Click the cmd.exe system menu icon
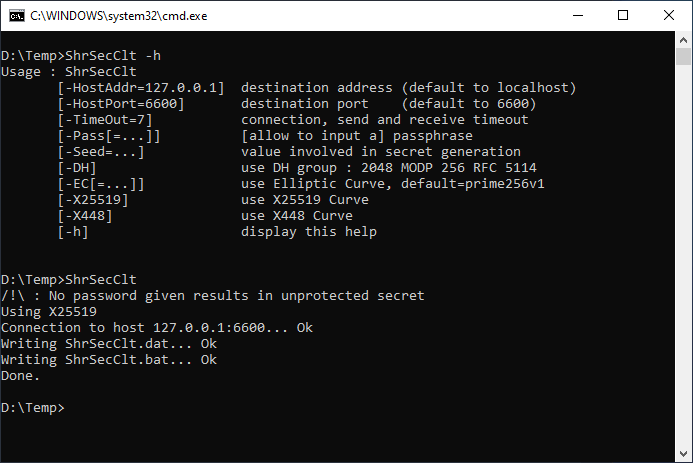 (17, 16)
